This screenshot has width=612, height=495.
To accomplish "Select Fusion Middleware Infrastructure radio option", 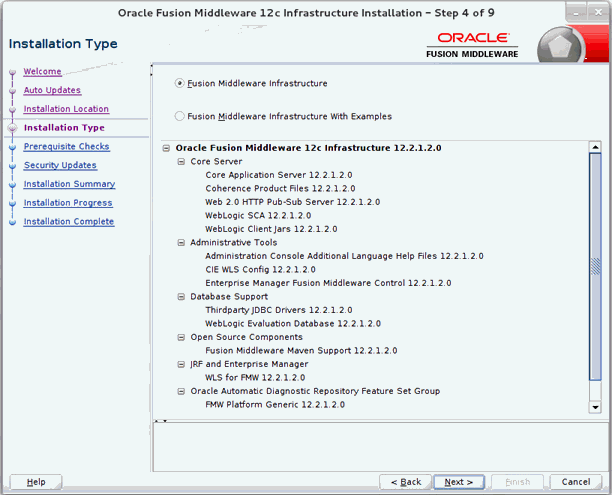I will click(x=179, y=83).
